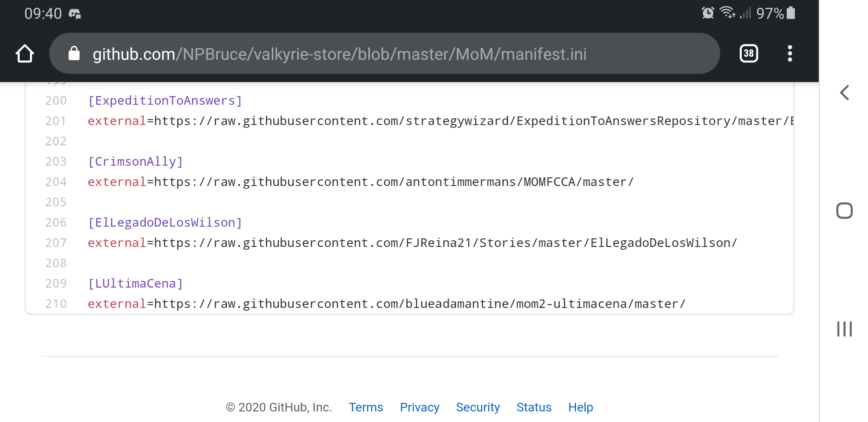Open the Terms footer link

point(366,407)
